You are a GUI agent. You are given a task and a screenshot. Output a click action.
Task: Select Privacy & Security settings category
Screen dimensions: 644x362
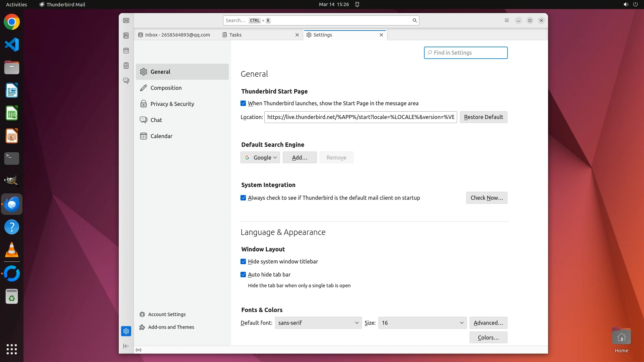[x=172, y=104]
